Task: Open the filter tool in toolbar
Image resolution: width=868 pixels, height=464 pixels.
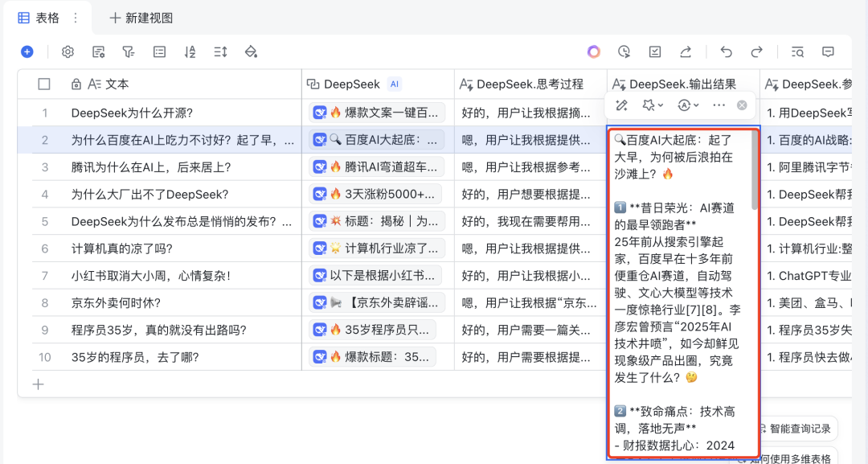Action: (x=129, y=52)
